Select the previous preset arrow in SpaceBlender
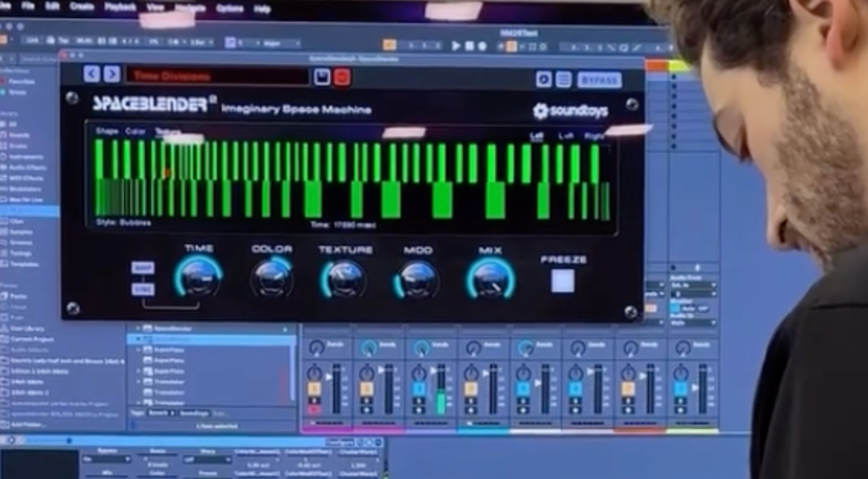The height and width of the screenshot is (479, 868). coord(91,74)
